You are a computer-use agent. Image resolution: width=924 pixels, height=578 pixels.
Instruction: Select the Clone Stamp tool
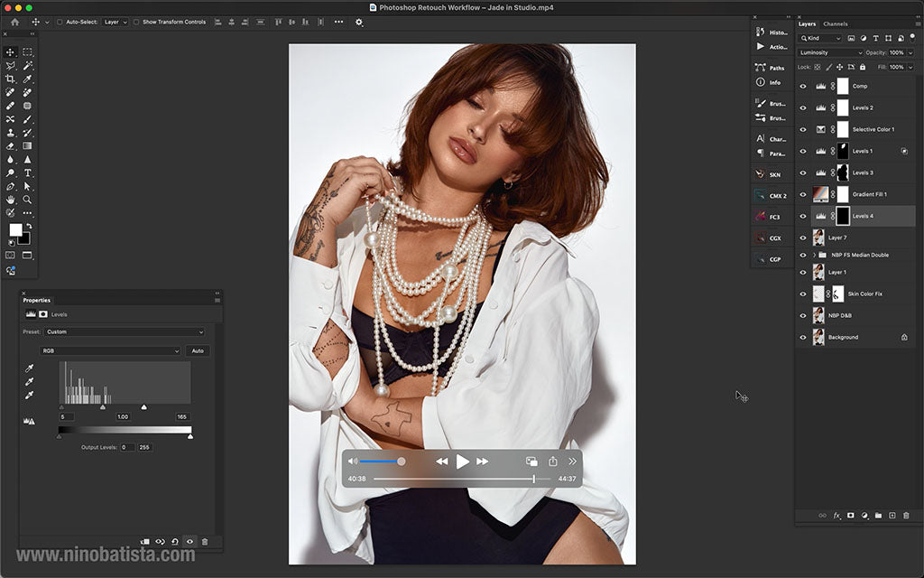10,132
